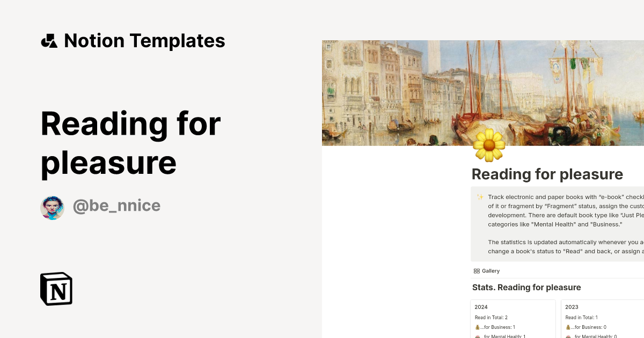Click the Venice painting cover image
The height and width of the screenshot is (338, 644).
[x=483, y=91]
